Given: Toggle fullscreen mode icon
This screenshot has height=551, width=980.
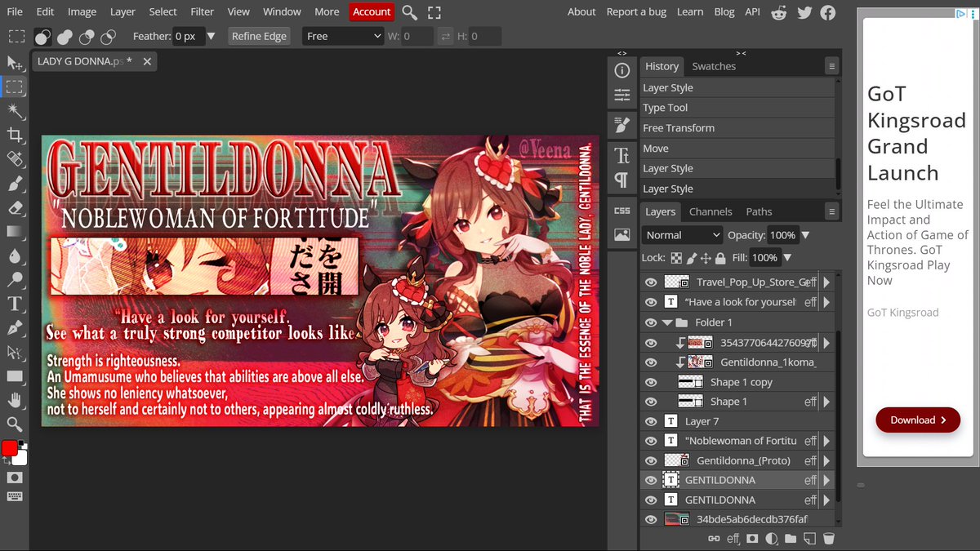Looking at the screenshot, I should (x=434, y=12).
